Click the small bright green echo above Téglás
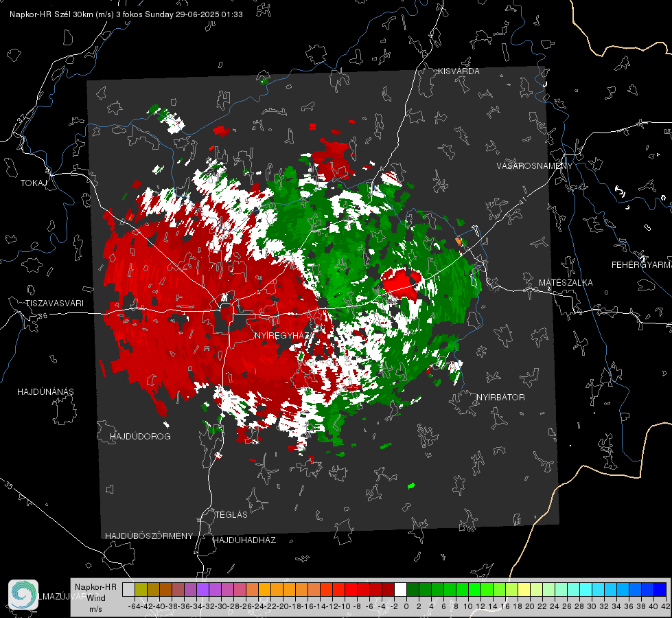 click(411, 486)
